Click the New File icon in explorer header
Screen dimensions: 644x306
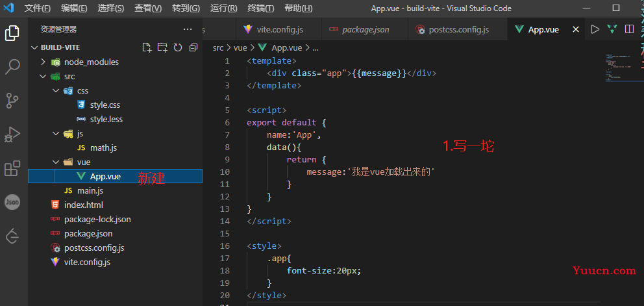[147, 47]
